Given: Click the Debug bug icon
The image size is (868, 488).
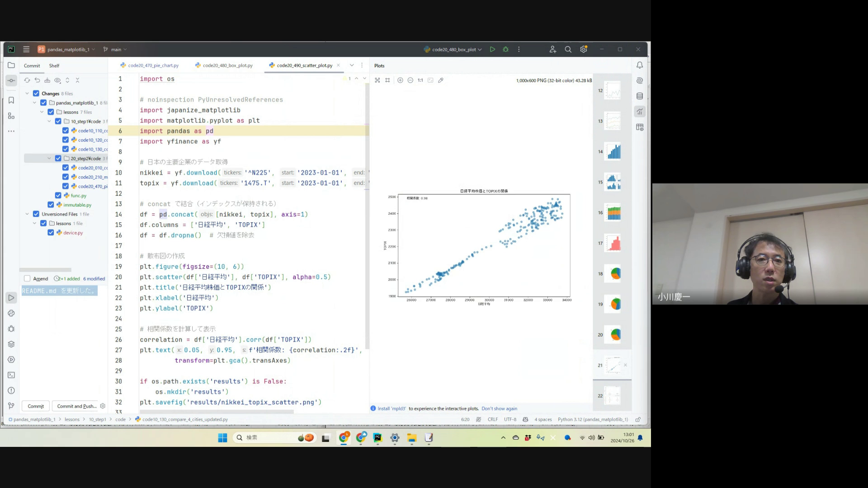Looking at the screenshot, I should click(x=506, y=49).
